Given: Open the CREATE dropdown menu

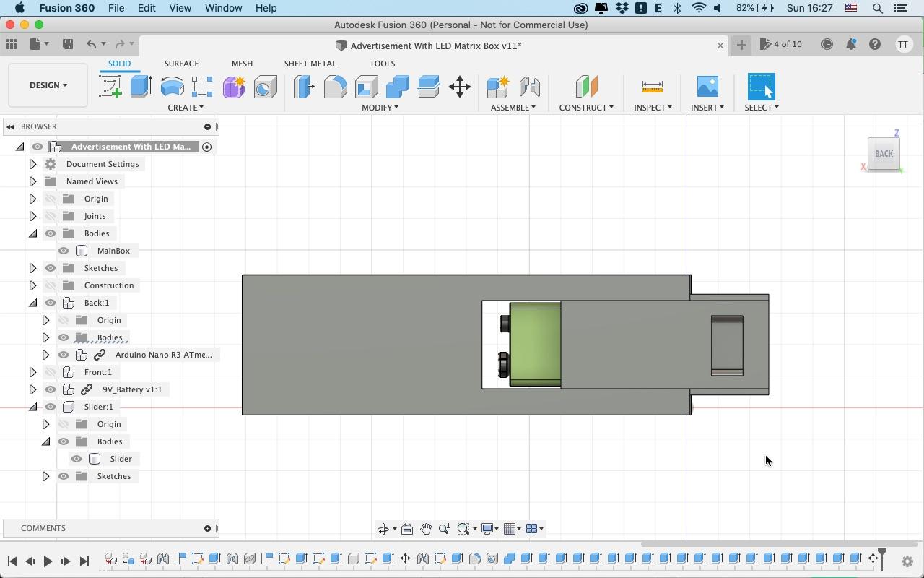Looking at the screenshot, I should (x=186, y=108).
